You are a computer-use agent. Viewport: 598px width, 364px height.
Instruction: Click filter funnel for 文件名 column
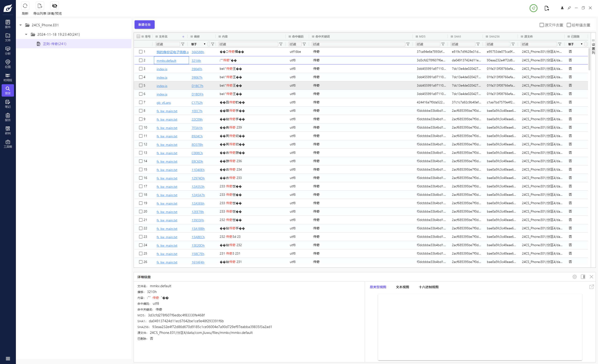183,44
